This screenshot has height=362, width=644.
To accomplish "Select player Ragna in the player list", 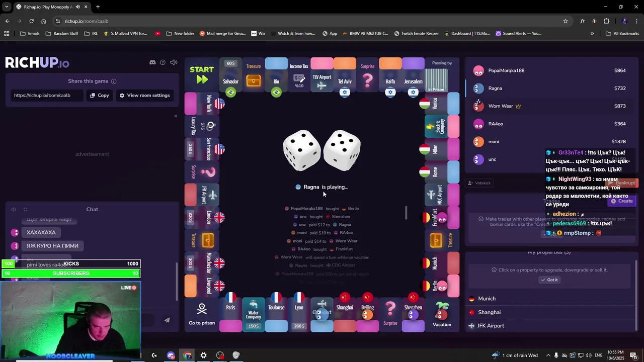I will 549,88.
